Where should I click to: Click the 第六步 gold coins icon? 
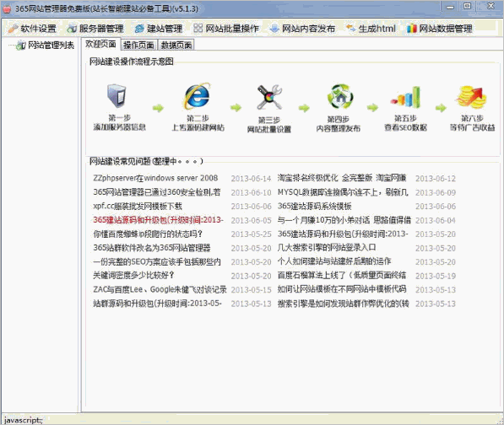pos(472,96)
